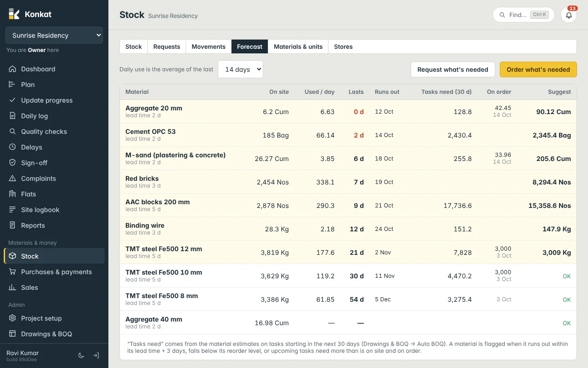Switch to the Requests tab
Screen dimensions: 588x368
tap(167, 46)
